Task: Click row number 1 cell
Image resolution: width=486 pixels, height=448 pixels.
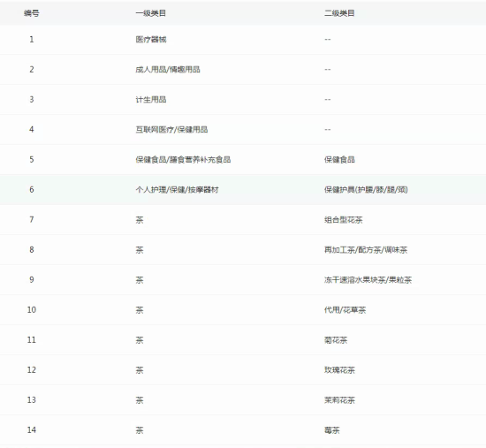Action: (31, 40)
